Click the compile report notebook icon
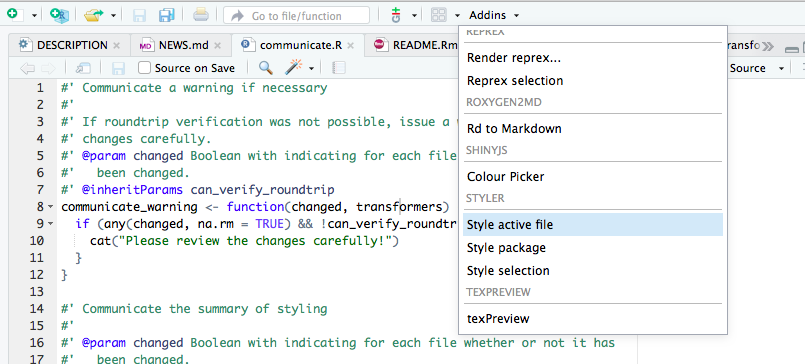The width and height of the screenshot is (805, 364). (x=339, y=68)
